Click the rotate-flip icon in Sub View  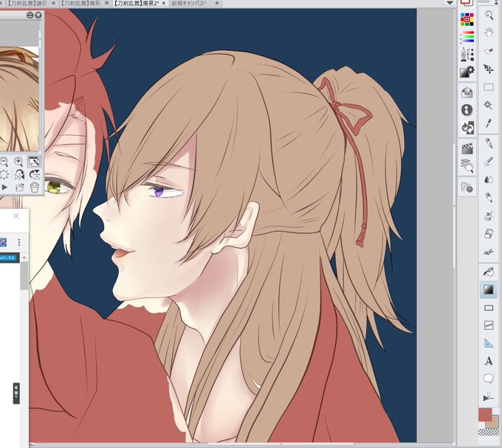(x=34, y=175)
